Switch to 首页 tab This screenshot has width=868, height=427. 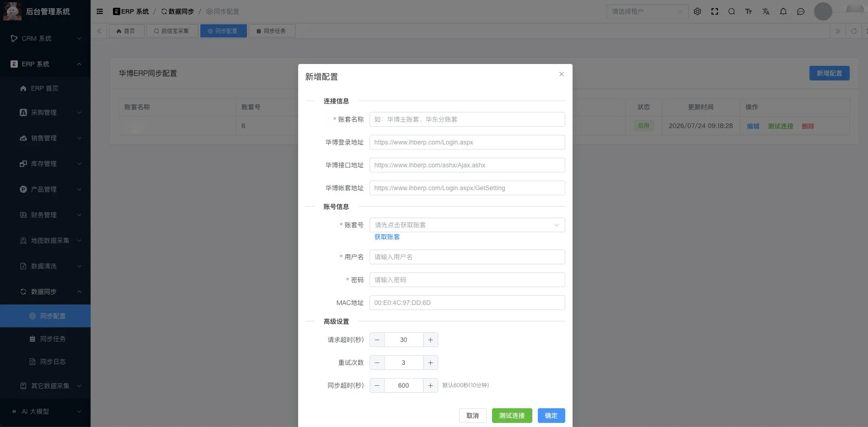(x=126, y=31)
